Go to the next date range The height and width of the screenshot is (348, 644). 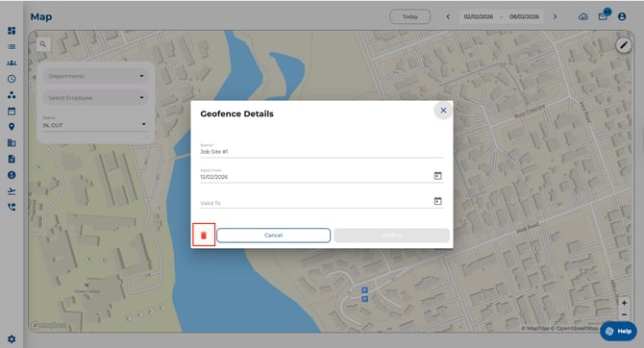point(555,16)
